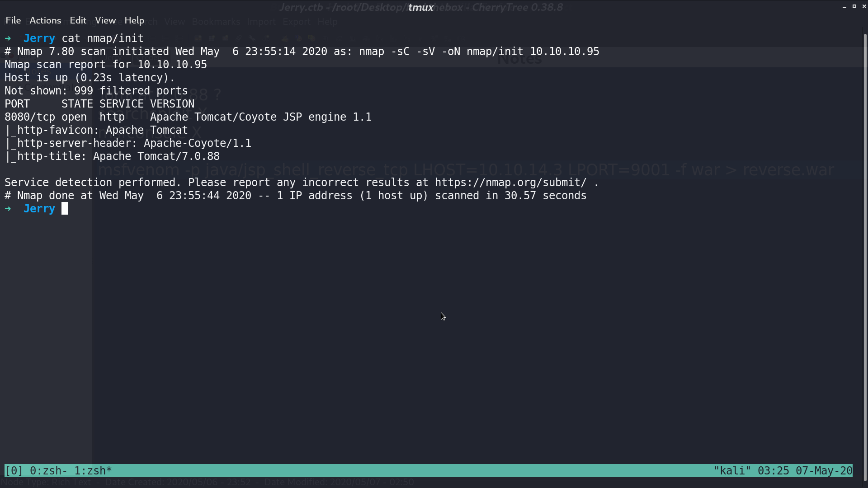Switch to tmux window 0:zsh-
Screen dimensions: 868x488
49,471
